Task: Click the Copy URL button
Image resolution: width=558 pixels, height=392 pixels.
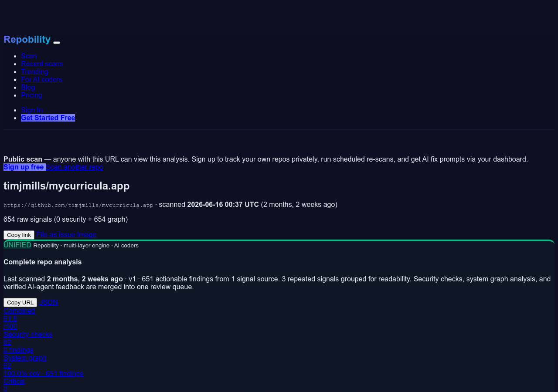Action: pos(20,302)
